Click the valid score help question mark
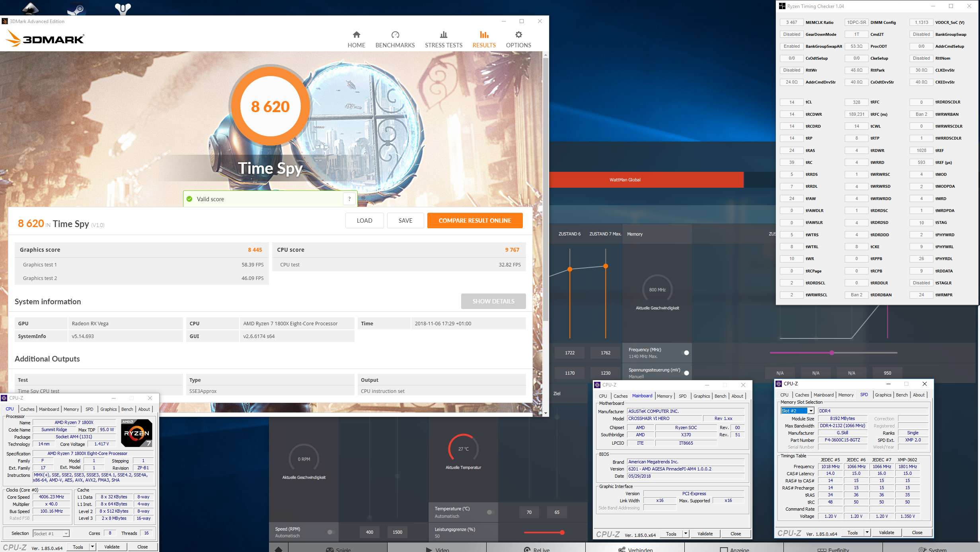Screen dimensions: 980x552 [349, 199]
